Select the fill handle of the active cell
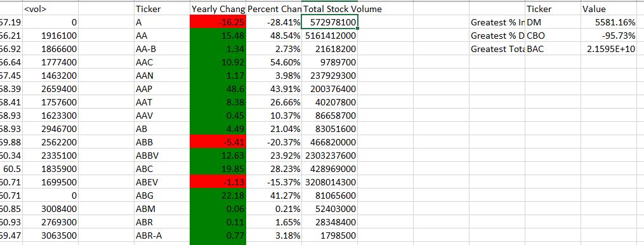Image resolution: width=644 pixels, height=245 pixels. pyautogui.click(x=358, y=29)
